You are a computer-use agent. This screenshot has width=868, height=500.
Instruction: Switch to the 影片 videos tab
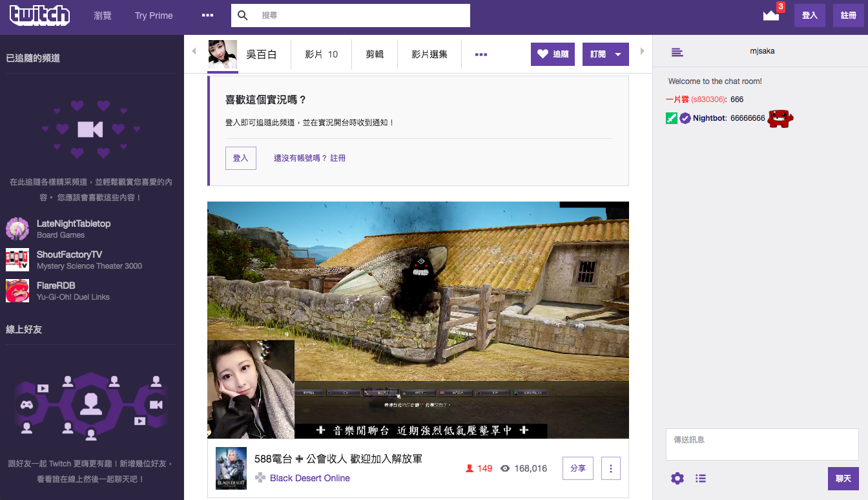[x=316, y=54]
